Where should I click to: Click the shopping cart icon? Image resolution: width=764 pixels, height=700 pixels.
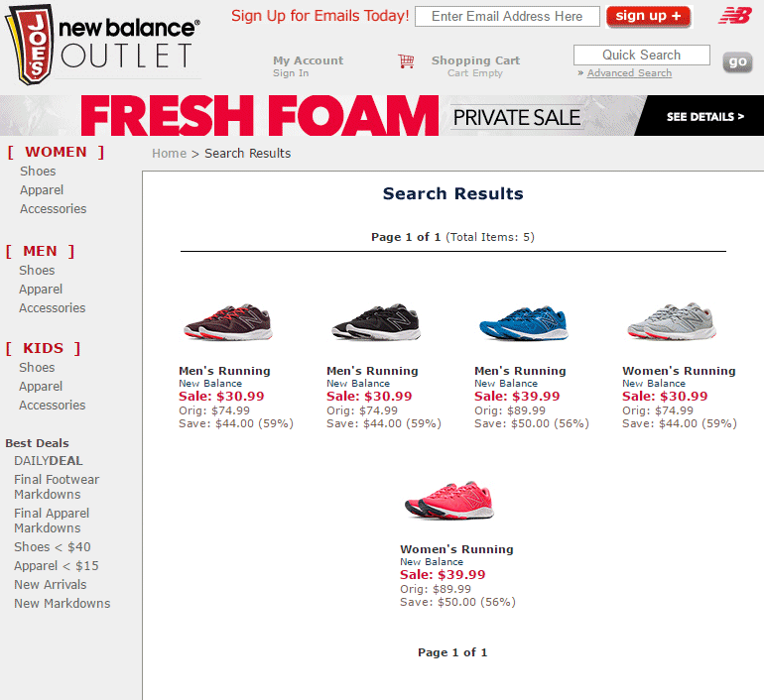[406, 61]
